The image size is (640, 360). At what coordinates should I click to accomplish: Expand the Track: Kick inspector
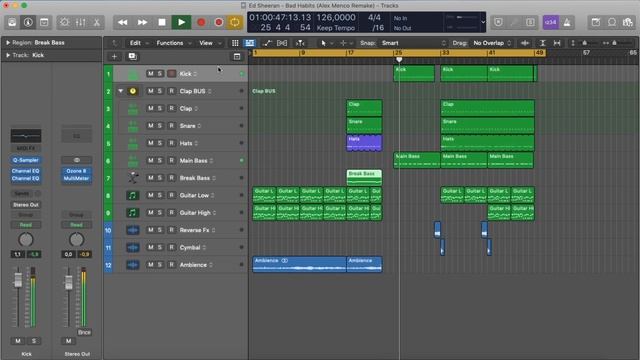(8, 55)
